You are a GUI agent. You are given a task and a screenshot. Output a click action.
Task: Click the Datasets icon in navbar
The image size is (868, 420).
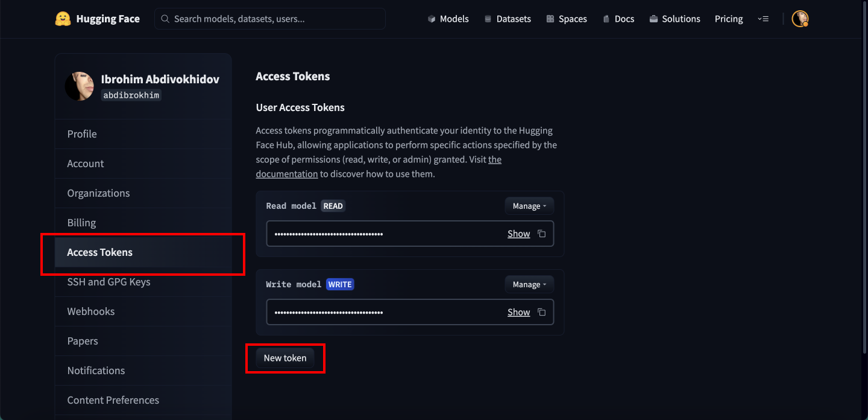(488, 19)
